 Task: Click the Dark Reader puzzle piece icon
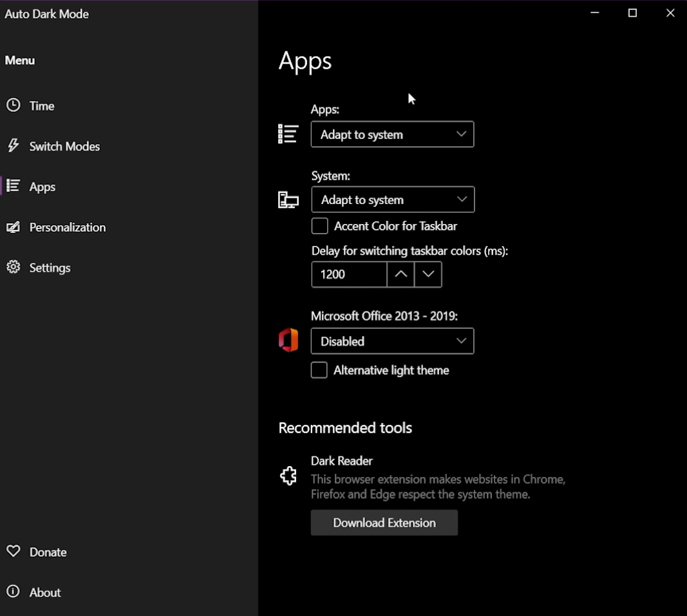point(288,476)
